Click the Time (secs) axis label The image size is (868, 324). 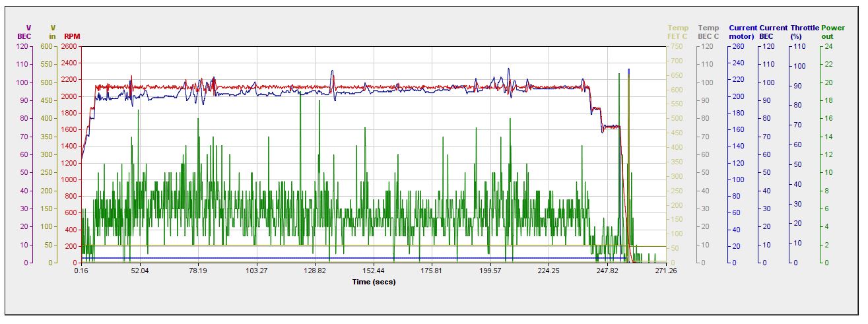374,282
